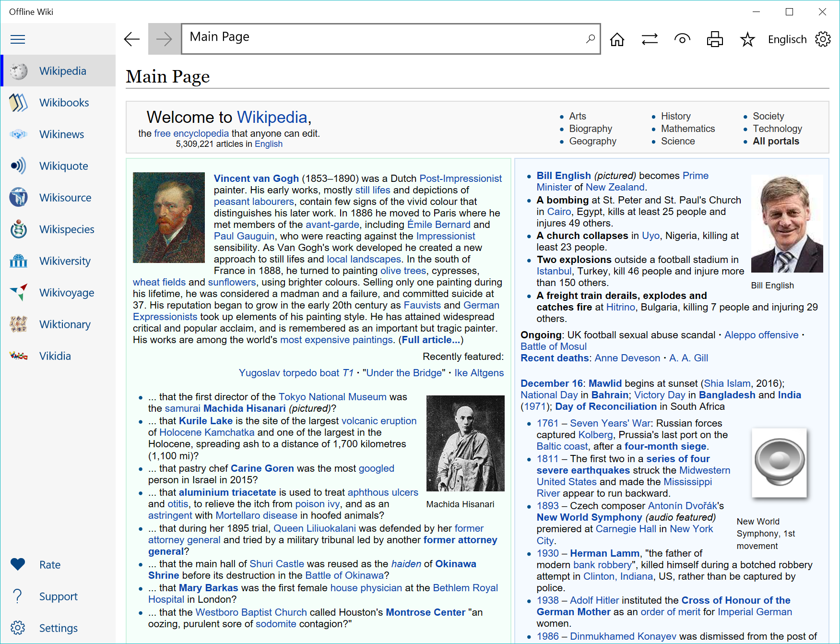Select Wikibooks in sidebar

point(59,102)
